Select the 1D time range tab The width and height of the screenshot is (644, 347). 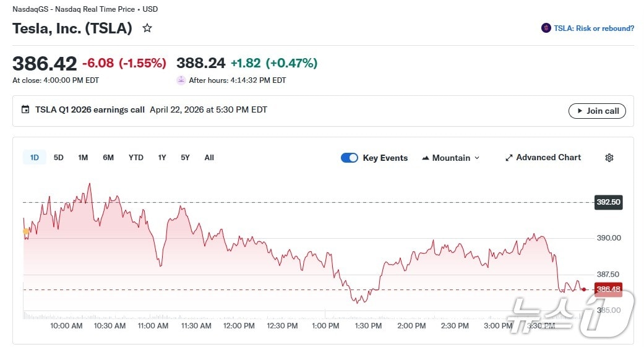tap(35, 158)
